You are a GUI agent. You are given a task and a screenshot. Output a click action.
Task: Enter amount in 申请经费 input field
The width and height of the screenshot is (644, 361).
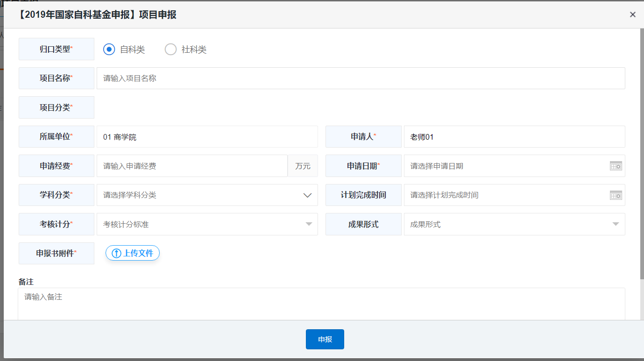(x=192, y=166)
